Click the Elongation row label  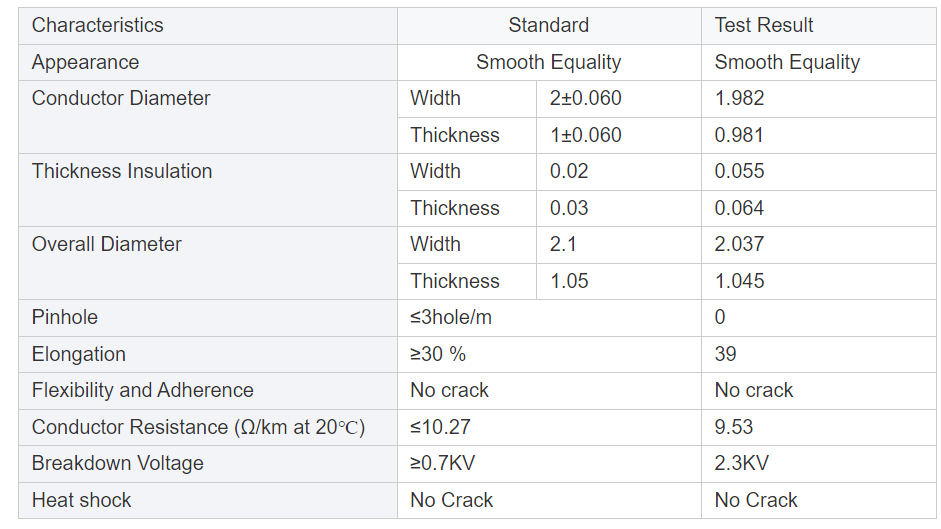79,354
